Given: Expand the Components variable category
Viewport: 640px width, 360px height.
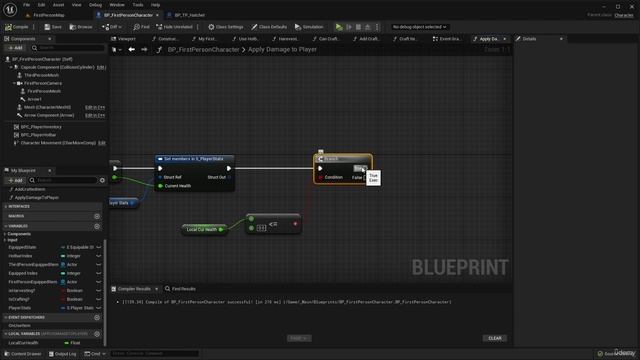Looking at the screenshot, I should [5, 234].
